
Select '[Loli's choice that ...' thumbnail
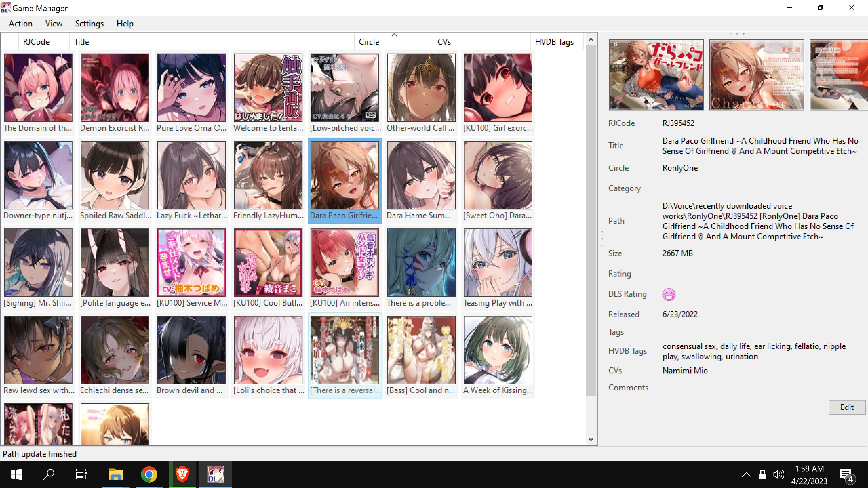coord(268,350)
